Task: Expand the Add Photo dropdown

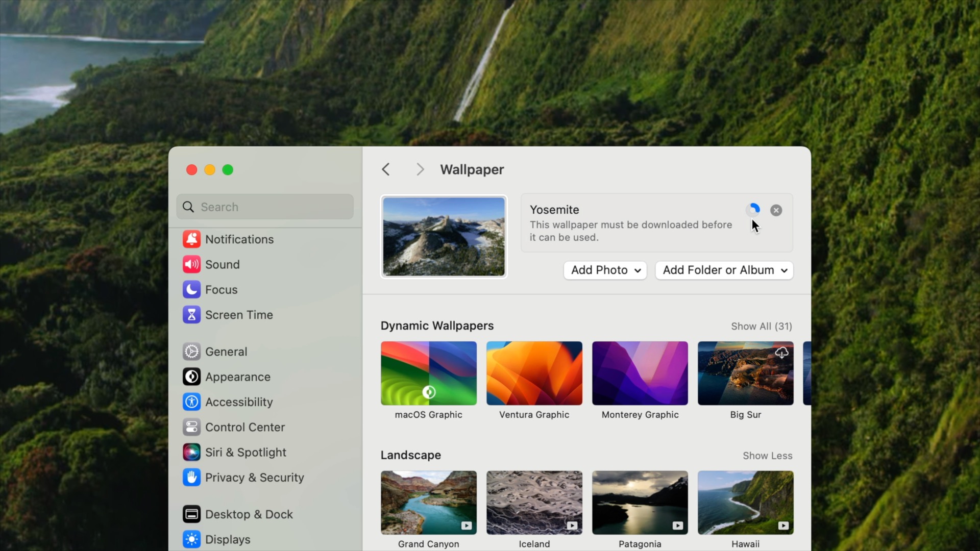Action: coord(605,270)
